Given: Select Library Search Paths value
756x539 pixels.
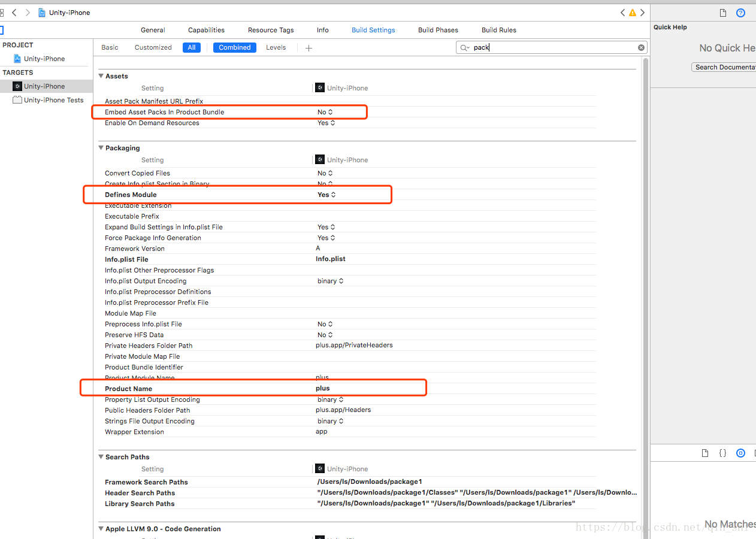Looking at the screenshot, I should [x=446, y=504].
